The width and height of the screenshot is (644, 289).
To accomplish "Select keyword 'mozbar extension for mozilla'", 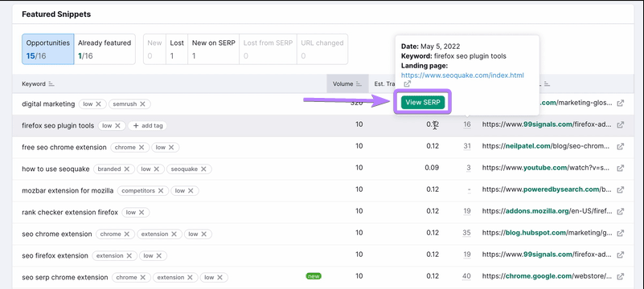I will [68, 190].
